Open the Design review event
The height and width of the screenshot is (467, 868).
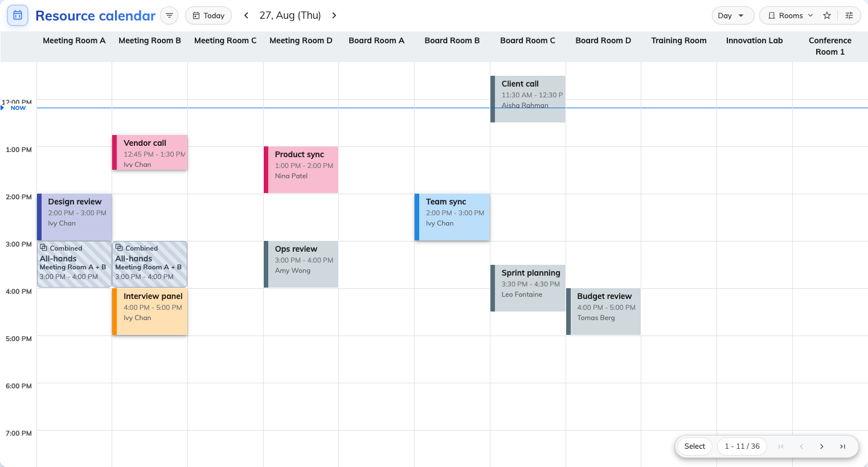[x=75, y=217]
